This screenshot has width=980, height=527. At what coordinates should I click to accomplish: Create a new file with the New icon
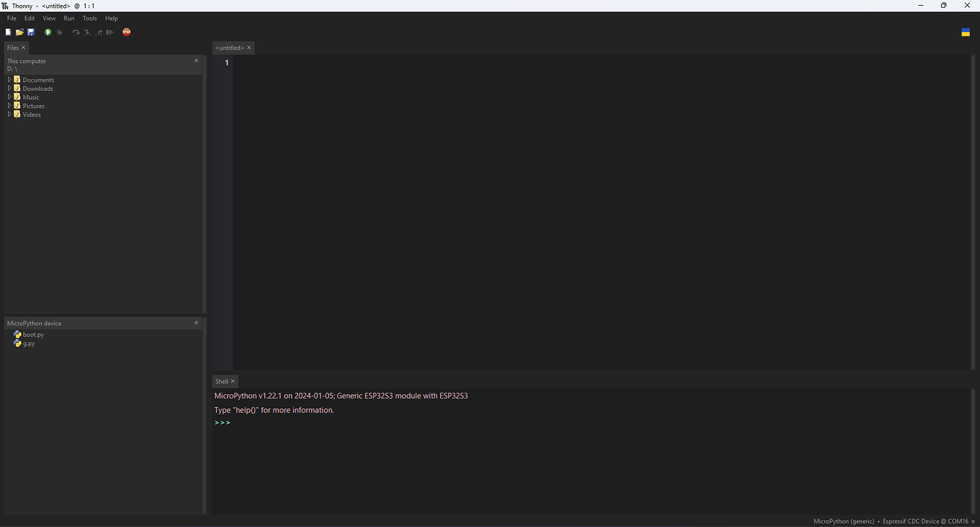tap(7, 32)
